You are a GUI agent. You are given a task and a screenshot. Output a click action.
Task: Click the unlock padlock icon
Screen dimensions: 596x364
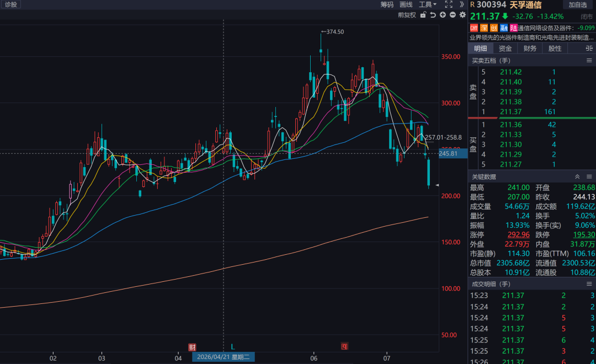tap(423, 15)
